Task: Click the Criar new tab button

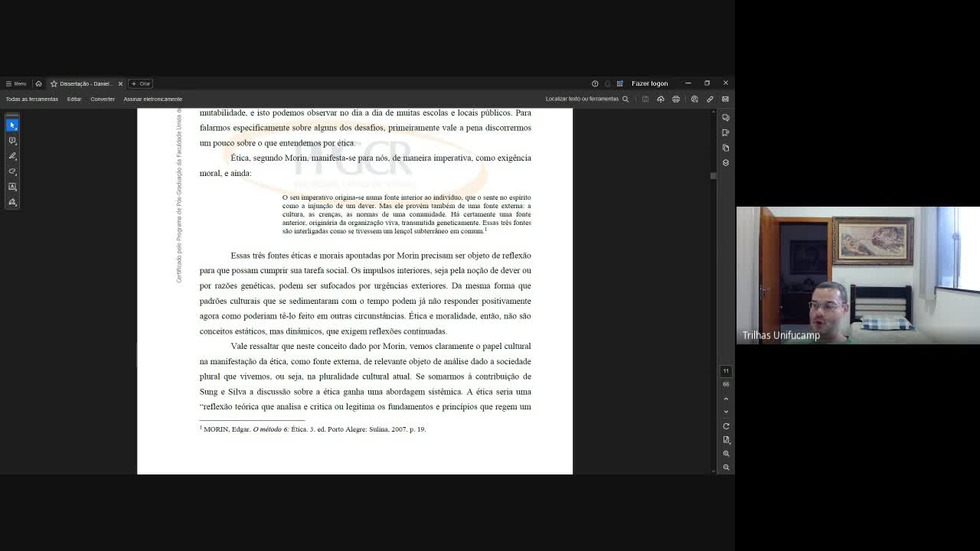Action: (139, 83)
